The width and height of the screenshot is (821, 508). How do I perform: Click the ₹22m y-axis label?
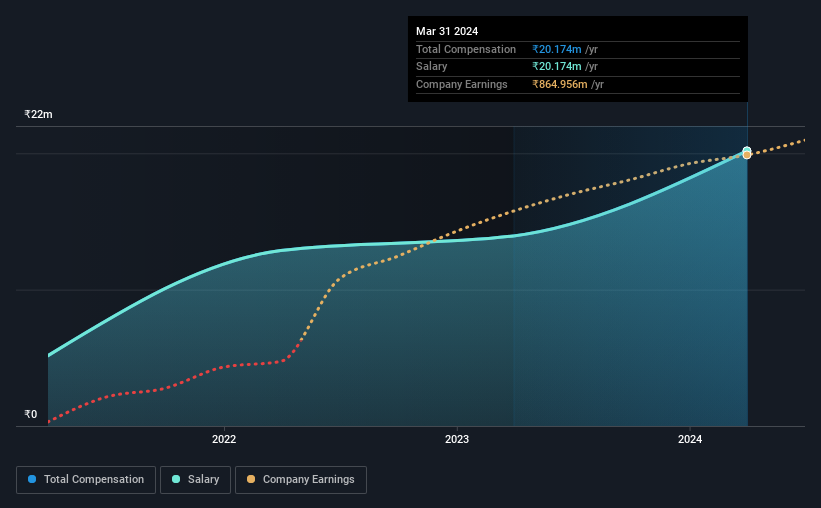pos(38,114)
